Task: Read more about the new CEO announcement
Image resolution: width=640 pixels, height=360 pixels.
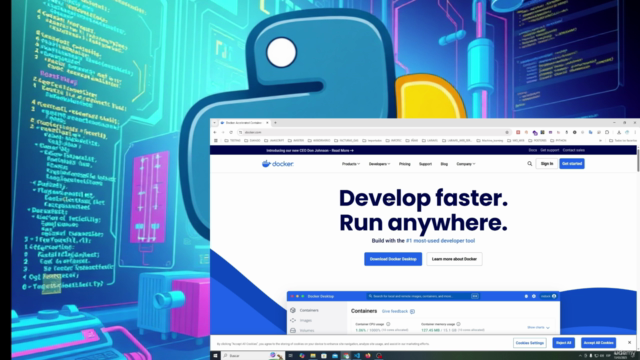Action: tap(342, 151)
